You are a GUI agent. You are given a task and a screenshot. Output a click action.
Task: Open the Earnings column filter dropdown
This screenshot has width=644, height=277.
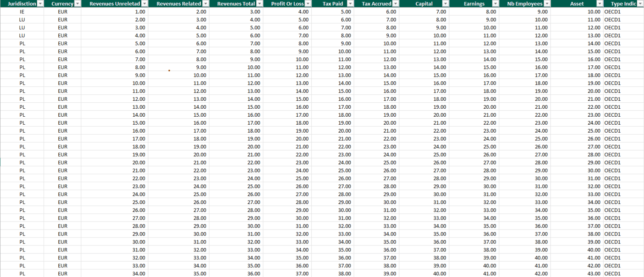495,4
